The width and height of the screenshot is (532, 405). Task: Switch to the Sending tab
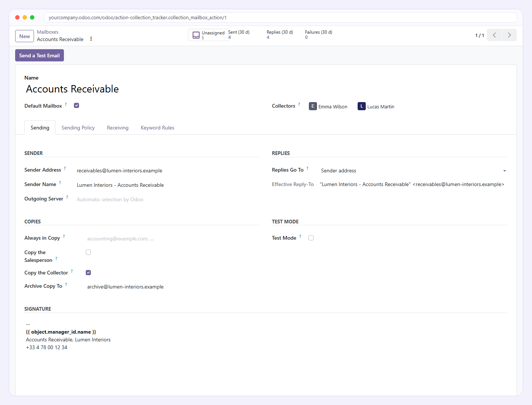40,128
